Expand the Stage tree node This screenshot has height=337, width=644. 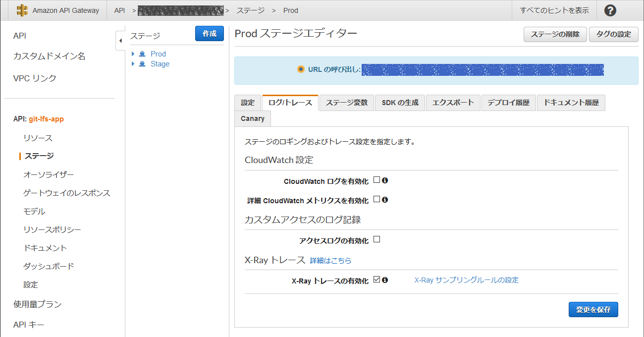[132, 63]
